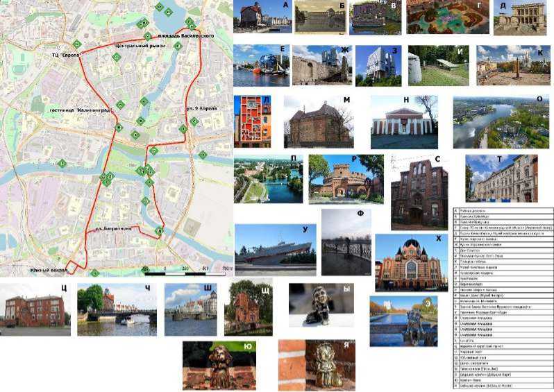This screenshot has height=392, width=554.
Task: Select the 'ТЦ "Европа"' map label
Action: pyautogui.click(x=67, y=55)
